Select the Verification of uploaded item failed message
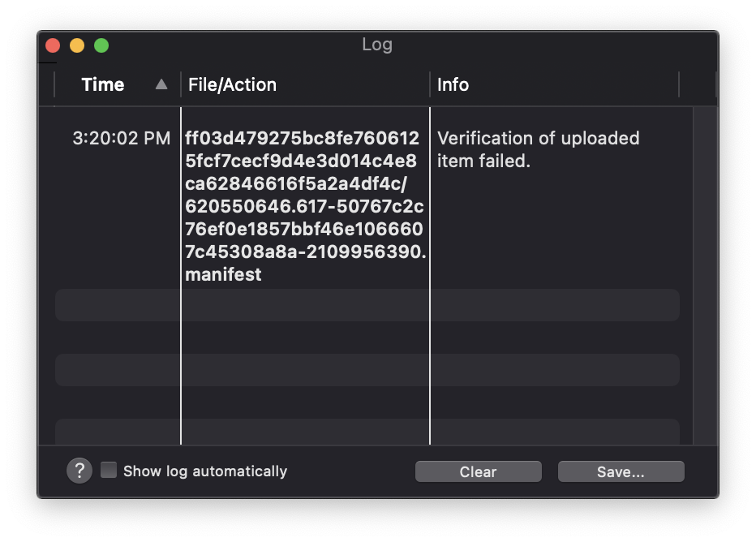Viewport: 756px width, 542px height. [x=538, y=149]
